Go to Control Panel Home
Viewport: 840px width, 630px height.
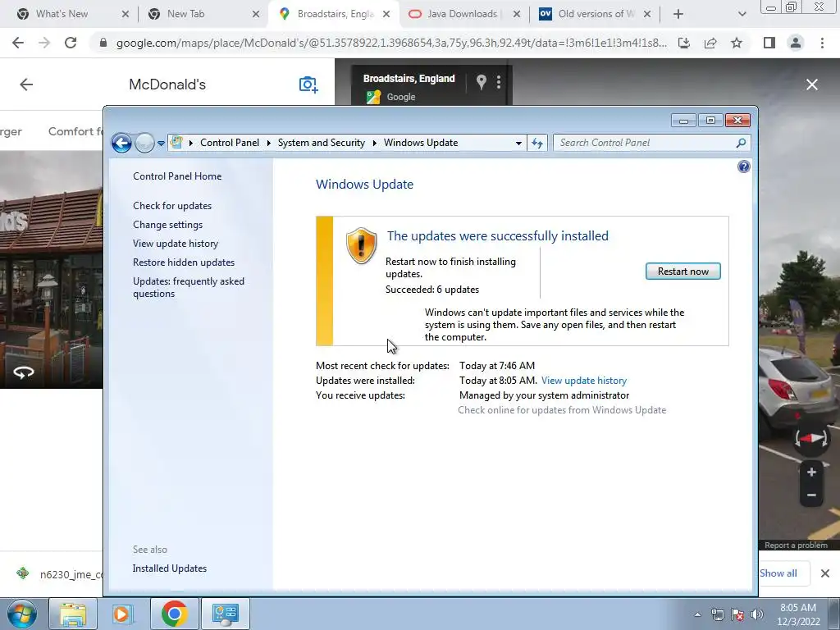tap(177, 176)
